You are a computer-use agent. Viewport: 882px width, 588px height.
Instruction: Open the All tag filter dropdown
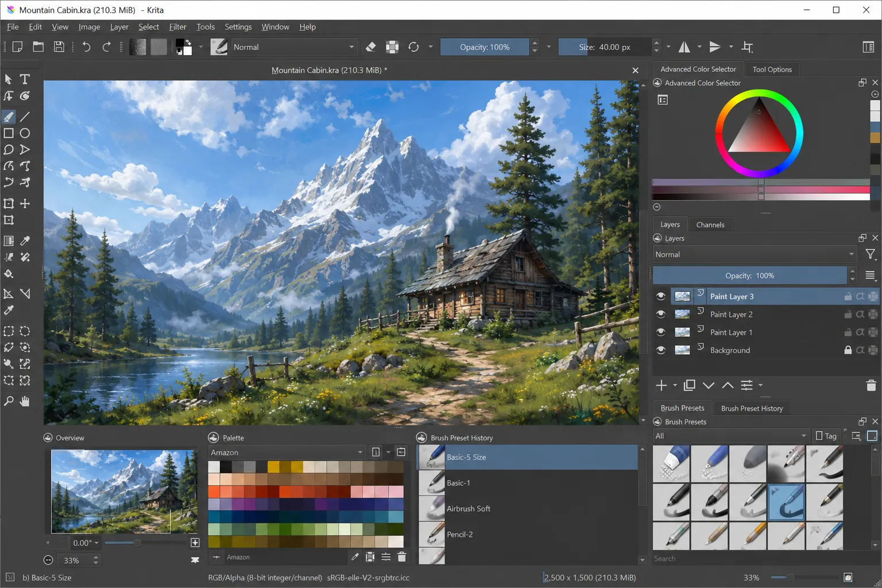point(731,436)
